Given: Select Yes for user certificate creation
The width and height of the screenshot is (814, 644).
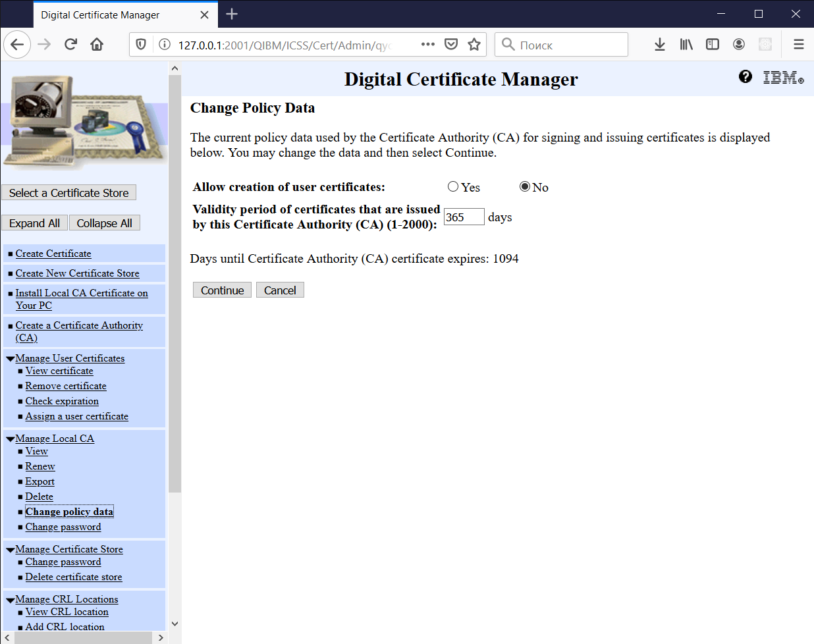Looking at the screenshot, I should pos(453,186).
